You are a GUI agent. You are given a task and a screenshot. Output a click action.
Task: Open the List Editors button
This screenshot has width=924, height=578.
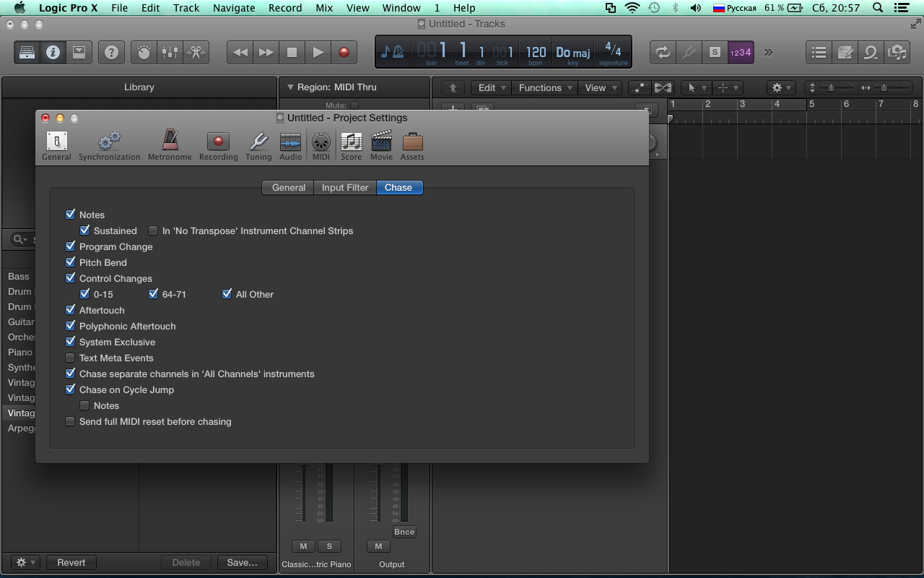coord(819,52)
